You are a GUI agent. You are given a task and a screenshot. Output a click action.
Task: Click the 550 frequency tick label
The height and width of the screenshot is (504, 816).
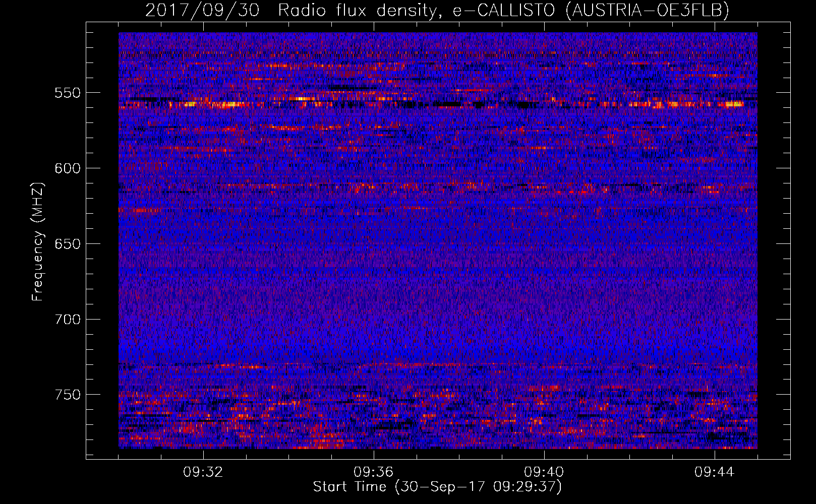click(x=68, y=93)
